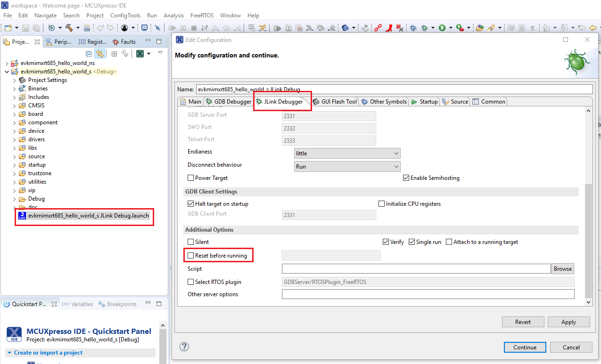Expand the Project Settings node
601x364 pixels.
[14, 80]
